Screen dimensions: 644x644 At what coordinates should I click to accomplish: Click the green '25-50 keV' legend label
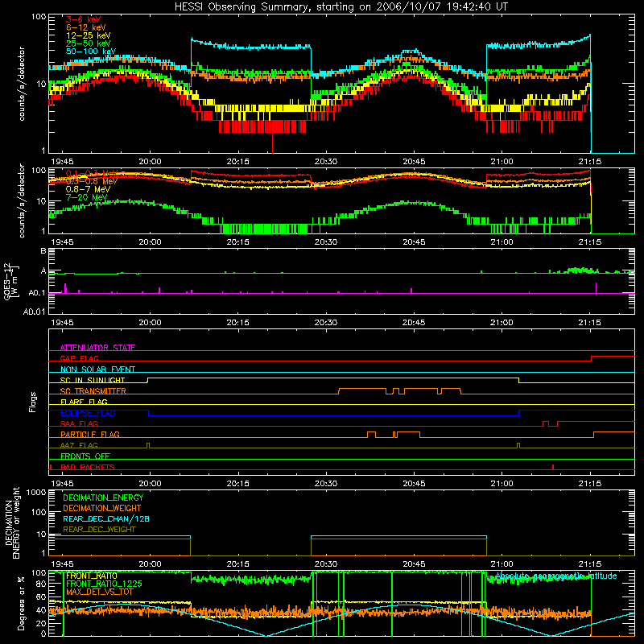(x=88, y=43)
